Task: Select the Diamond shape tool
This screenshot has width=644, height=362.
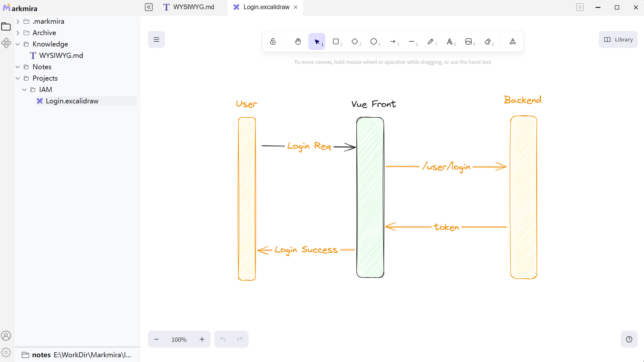Action: (355, 41)
